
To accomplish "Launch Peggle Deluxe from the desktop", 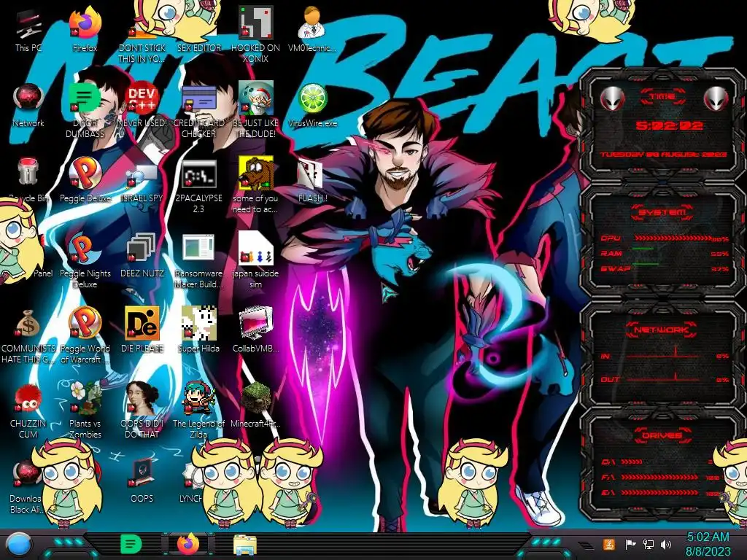I will pos(85,174).
